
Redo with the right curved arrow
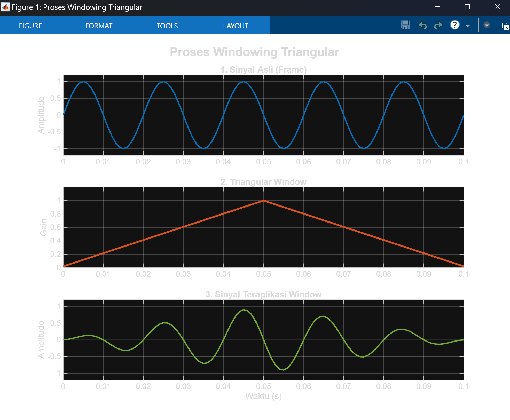point(438,25)
